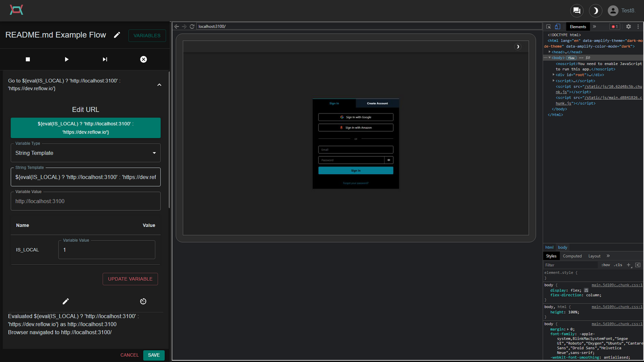This screenshot has width=644, height=362.
Task: Collapse the Go to URL step chevron
Action: point(159,85)
